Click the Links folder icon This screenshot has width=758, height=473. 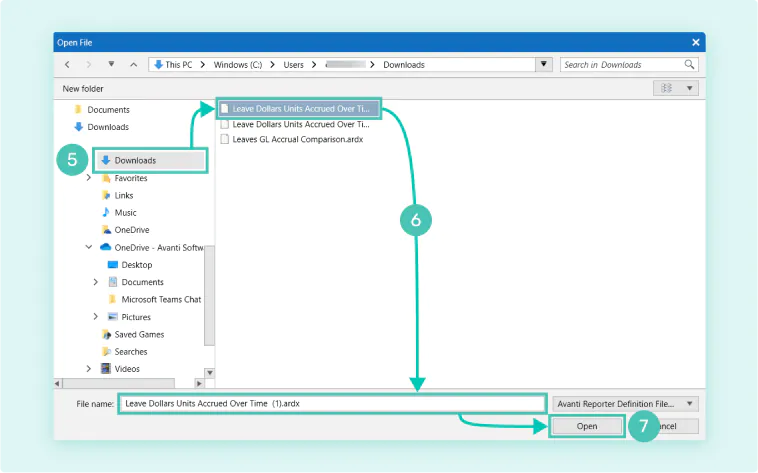106,195
